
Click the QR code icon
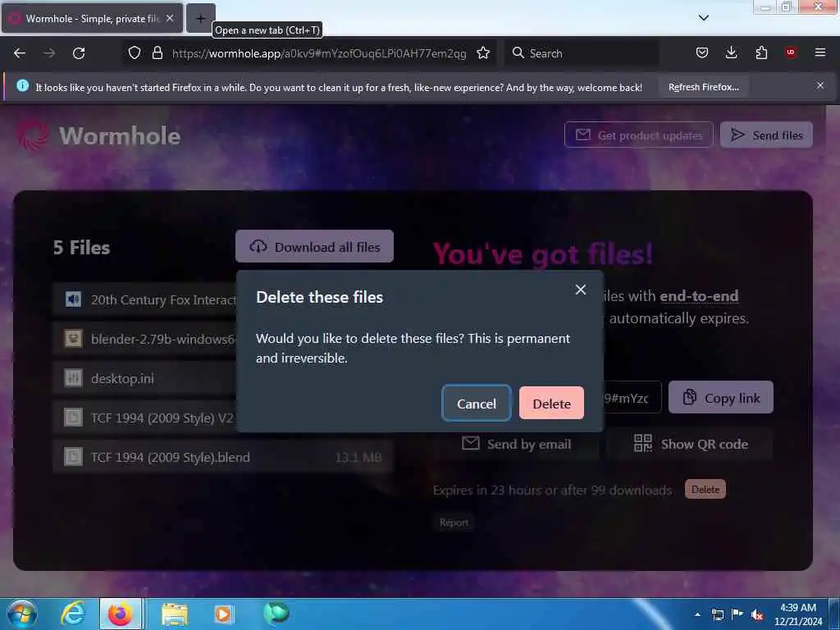click(x=642, y=443)
